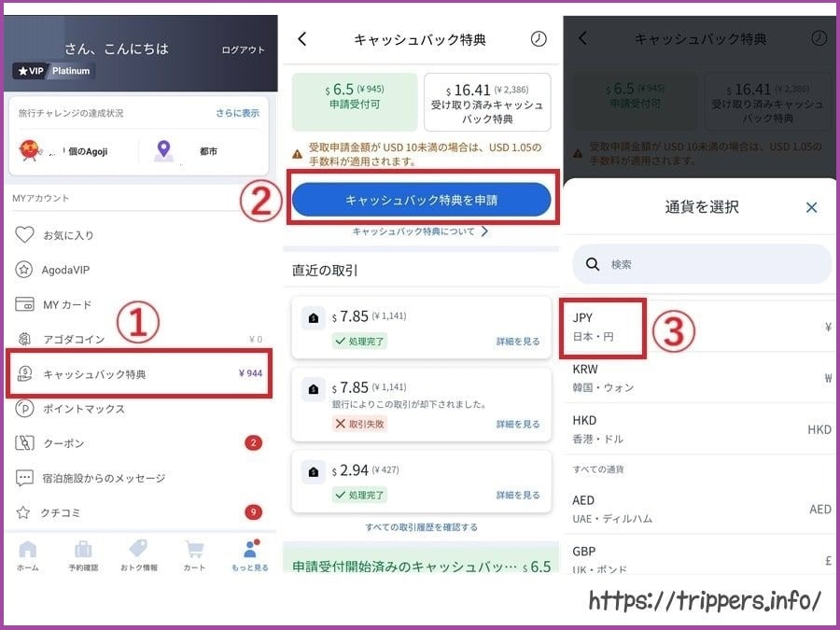Open the cashback history clock icon
Viewport: 840px width, 630px height.
(539, 38)
